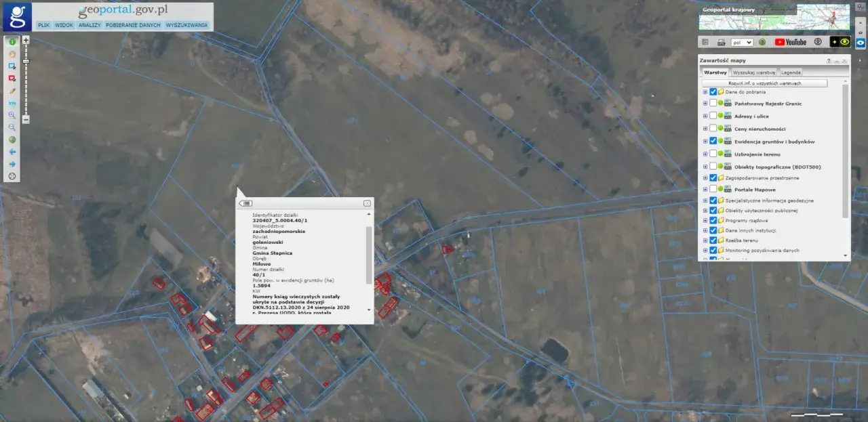Select the zoom in magnifier tool

pos(12,115)
